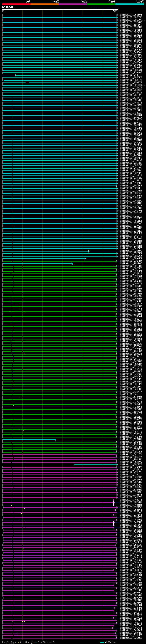Screen dimensions: 146x644
Task: Select the UniRef100_Q7TUZ3 label
Action: coord(131,213)
